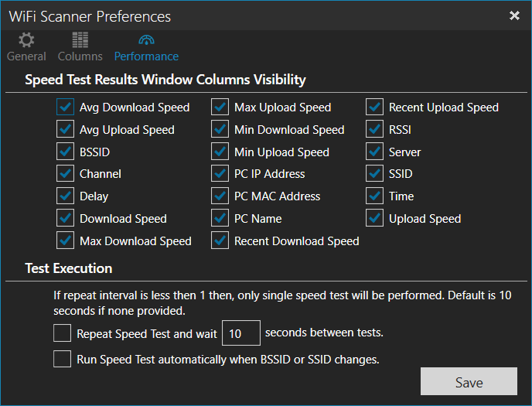
Task: Hide the Server column
Action: [375, 152]
